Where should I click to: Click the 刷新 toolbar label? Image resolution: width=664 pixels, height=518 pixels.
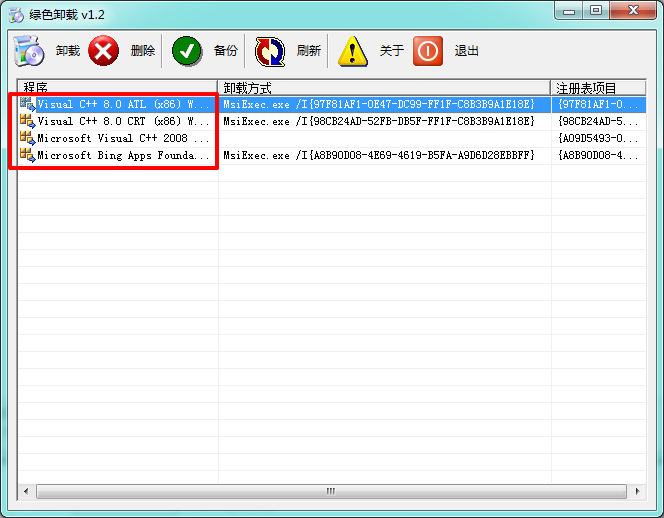(x=309, y=51)
